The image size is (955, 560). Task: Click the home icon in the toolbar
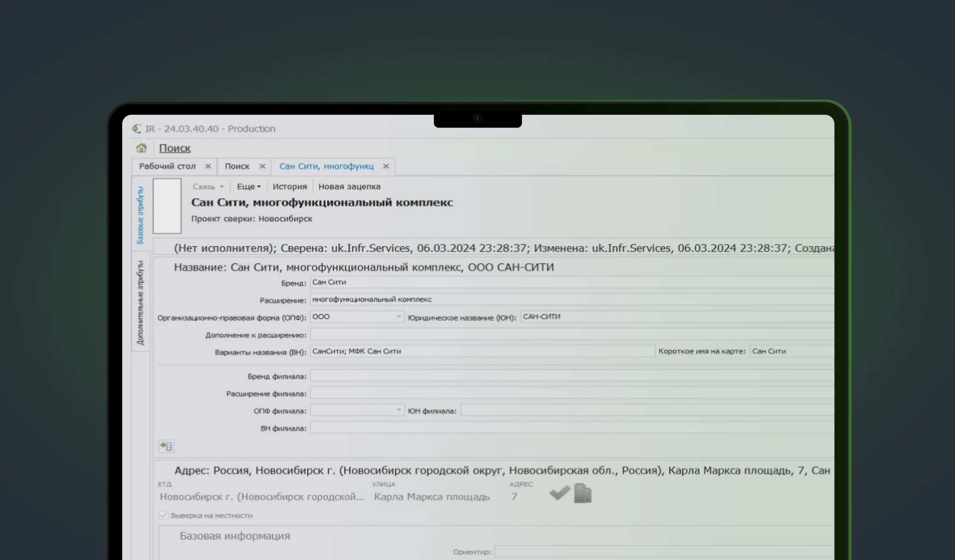(141, 148)
